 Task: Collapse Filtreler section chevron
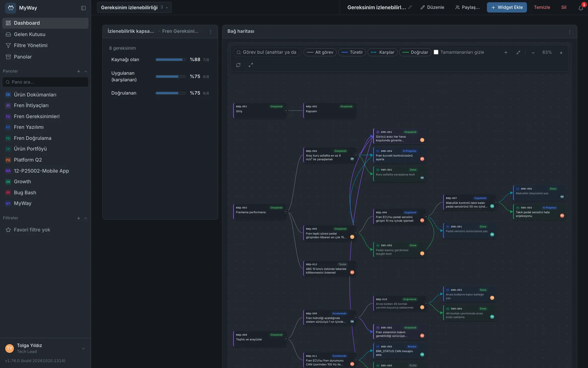(x=86, y=218)
